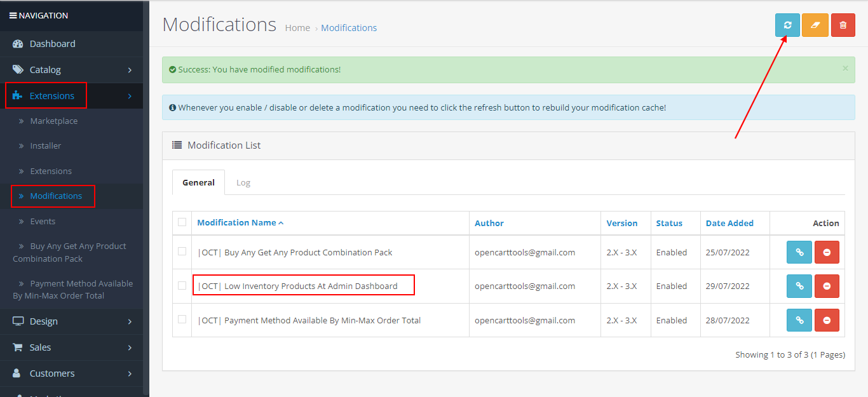
Task: Disable the Payment Method Available modification
Action: coord(827,320)
